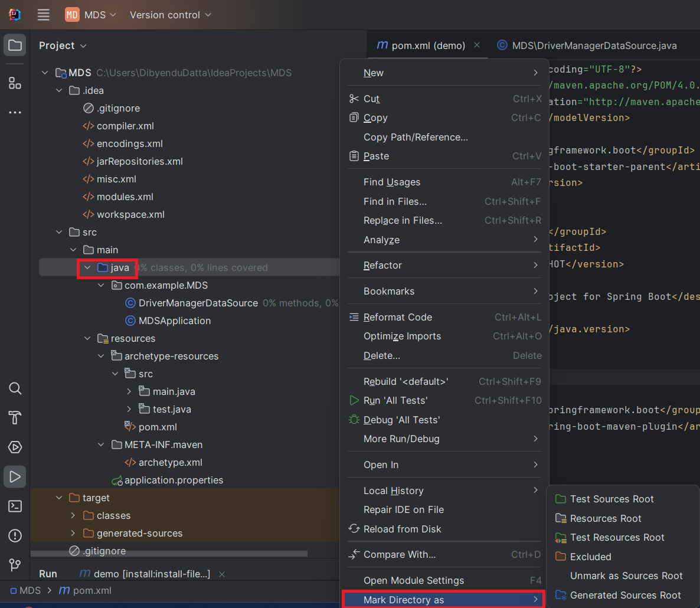Open the Search magnifier icon in sidebar

pyautogui.click(x=15, y=388)
